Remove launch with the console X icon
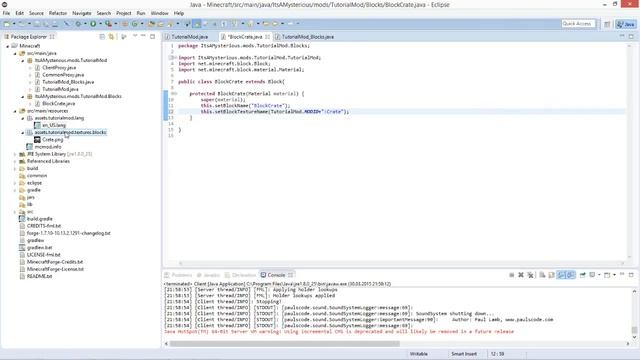Viewport: 640px width, 360px height. pyautogui.click(x=521, y=275)
